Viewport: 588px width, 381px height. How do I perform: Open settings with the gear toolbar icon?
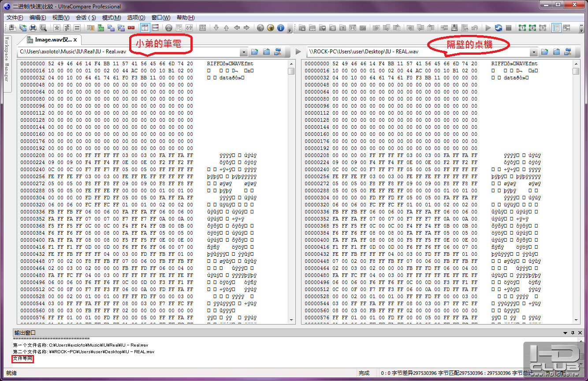(x=169, y=28)
